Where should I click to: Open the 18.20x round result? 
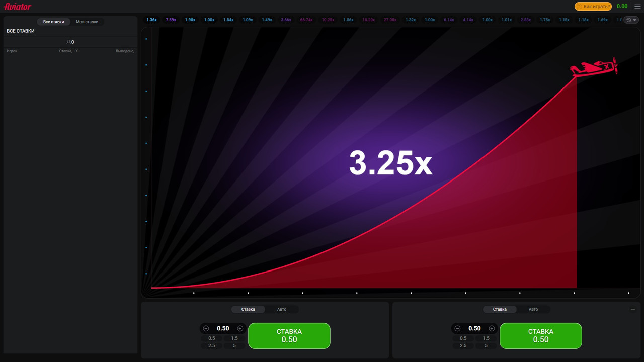369,20
